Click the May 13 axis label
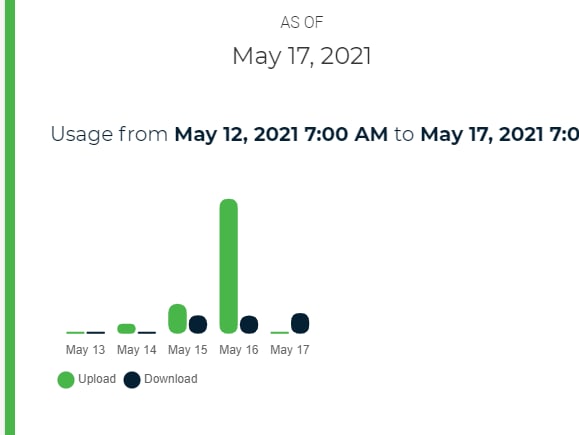Image resolution: width=579 pixels, height=435 pixels. tap(85, 350)
